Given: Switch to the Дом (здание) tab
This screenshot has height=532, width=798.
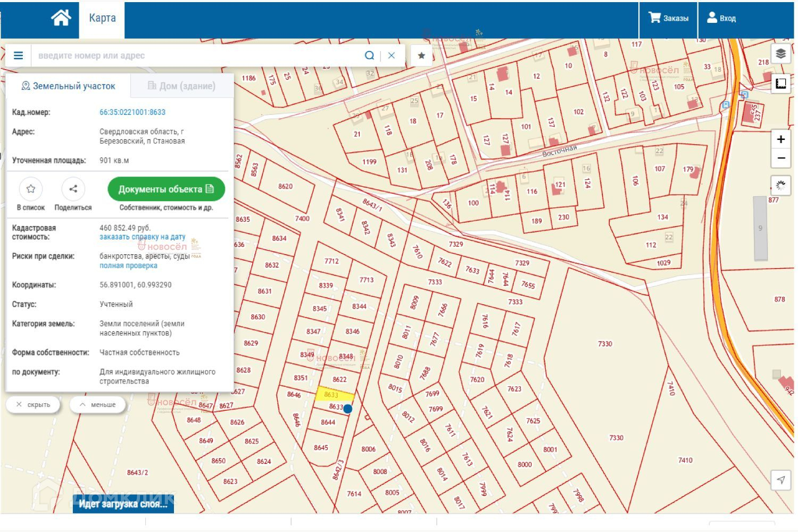Looking at the screenshot, I should point(181,86).
